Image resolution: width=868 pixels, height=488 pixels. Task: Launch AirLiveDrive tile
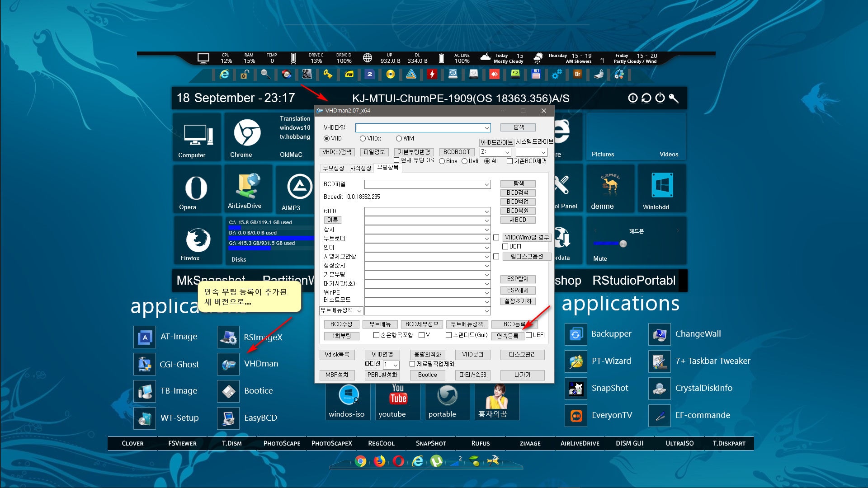[x=248, y=189]
